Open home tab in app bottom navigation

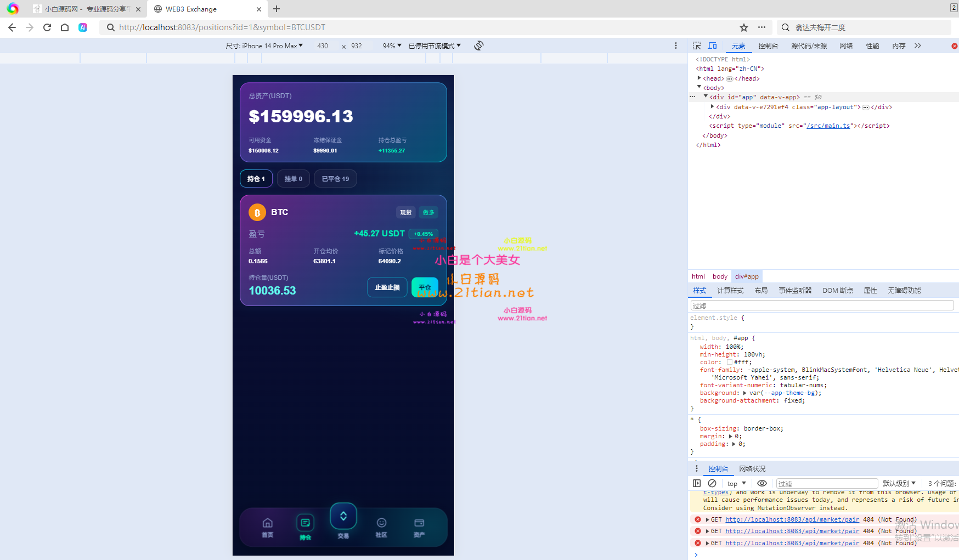268,527
